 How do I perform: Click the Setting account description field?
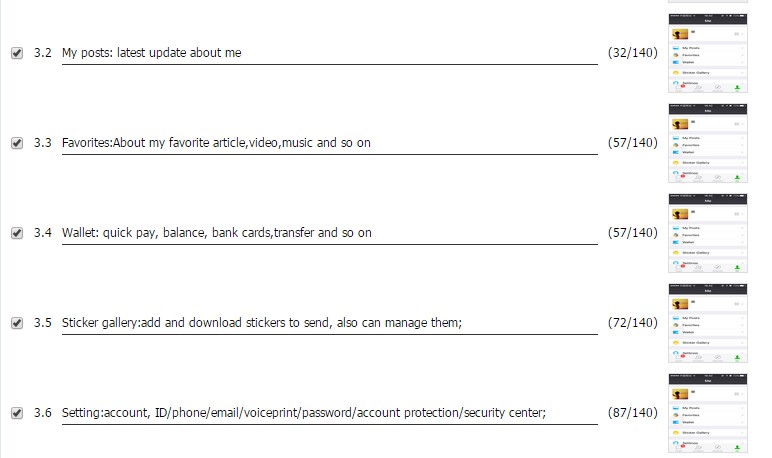tap(329, 413)
